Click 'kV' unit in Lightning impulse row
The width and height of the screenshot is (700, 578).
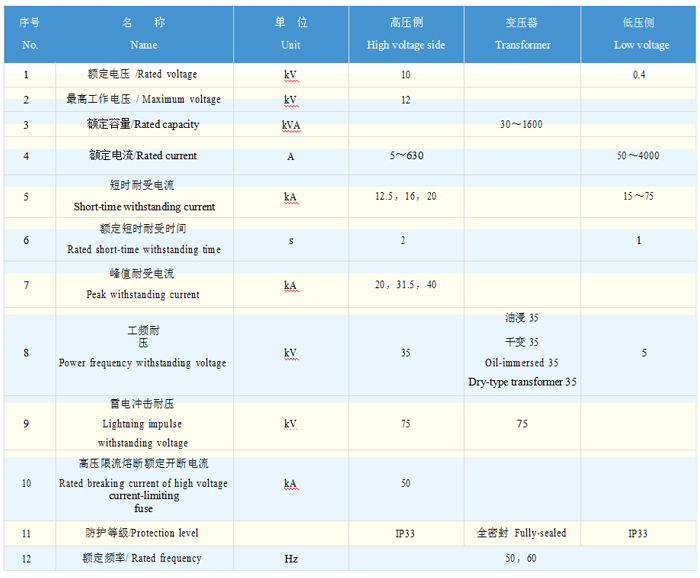pos(291,424)
